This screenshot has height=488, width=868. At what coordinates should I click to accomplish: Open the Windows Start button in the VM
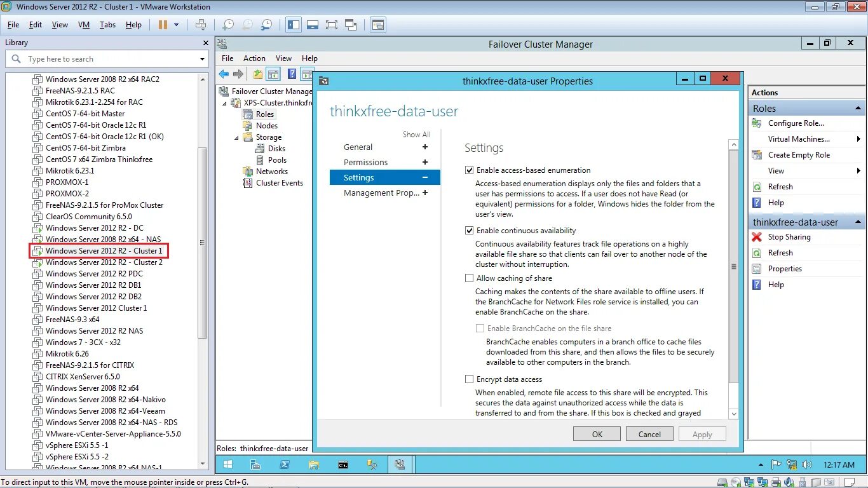227,465
